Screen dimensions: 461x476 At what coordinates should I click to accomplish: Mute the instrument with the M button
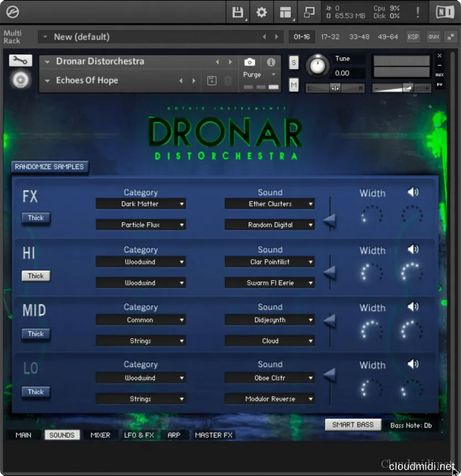294,85
